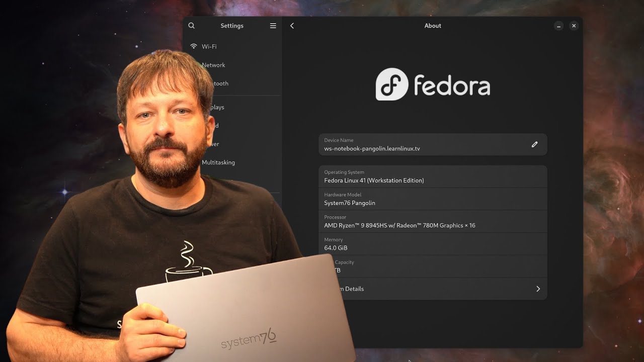The height and width of the screenshot is (362, 644).
Task: Click the AMD Ryzen 9 8945HS processor text
Action: click(x=399, y=226)
